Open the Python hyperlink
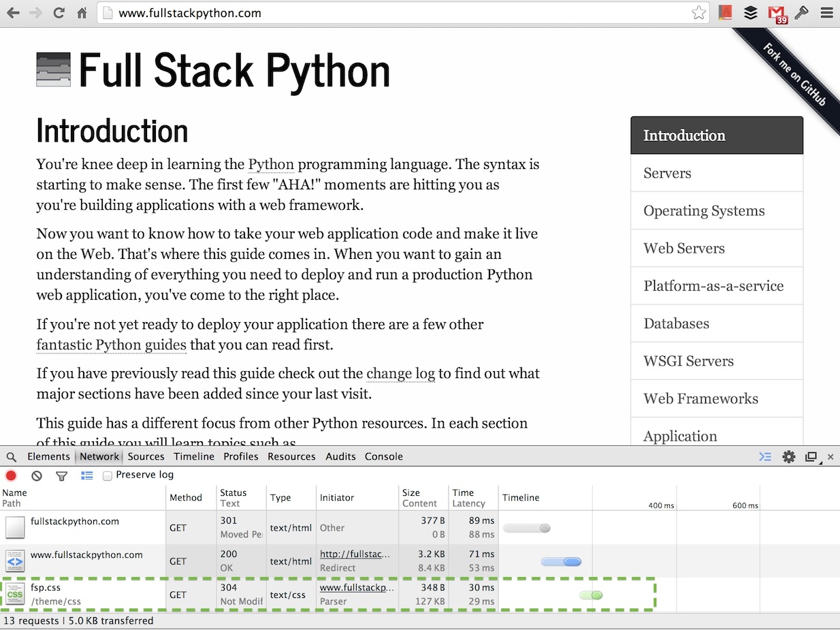 pyautogui.click(x=271, y=164)
